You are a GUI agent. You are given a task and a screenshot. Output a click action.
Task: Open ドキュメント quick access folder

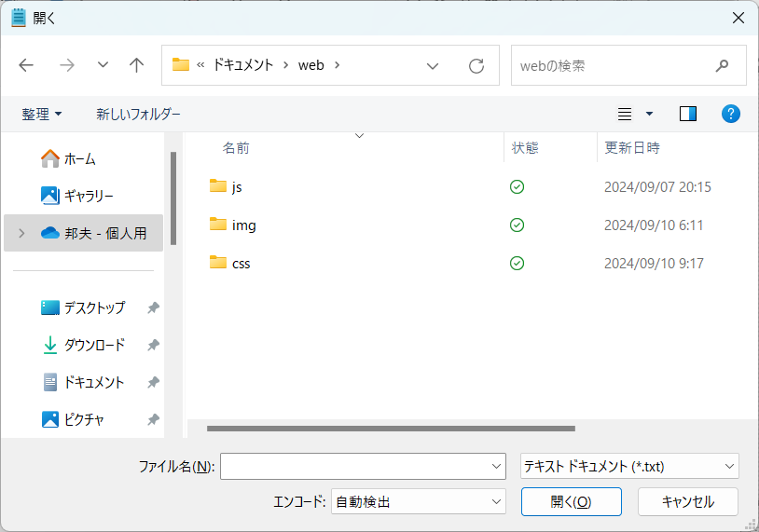click(x=83, y=382)
